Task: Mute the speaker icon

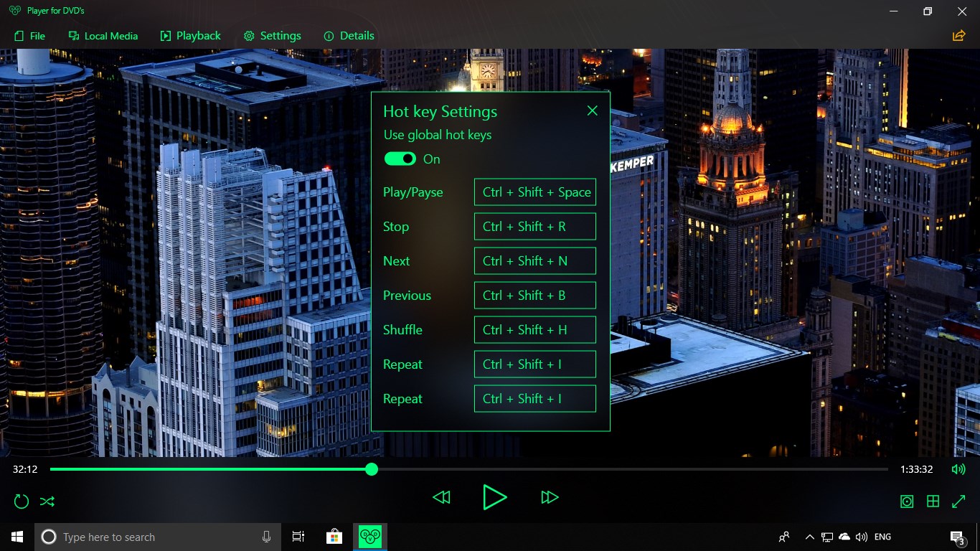Action: pos(958,468)
